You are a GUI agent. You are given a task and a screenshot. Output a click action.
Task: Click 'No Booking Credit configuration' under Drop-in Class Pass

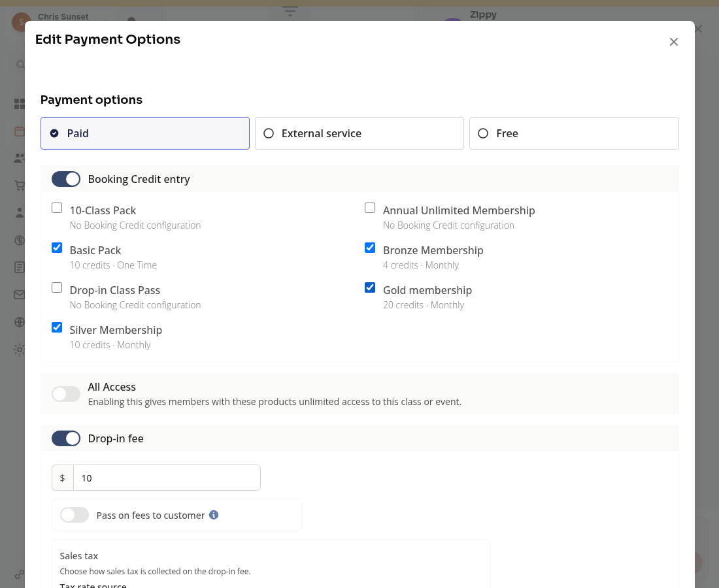[135, 305]
